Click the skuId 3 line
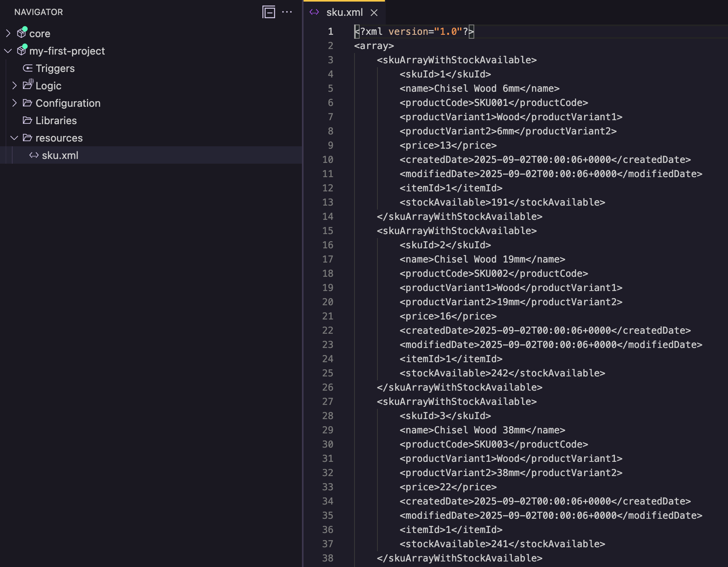The height and width of the screenshot is (567, 728). (x=445, y=416)
